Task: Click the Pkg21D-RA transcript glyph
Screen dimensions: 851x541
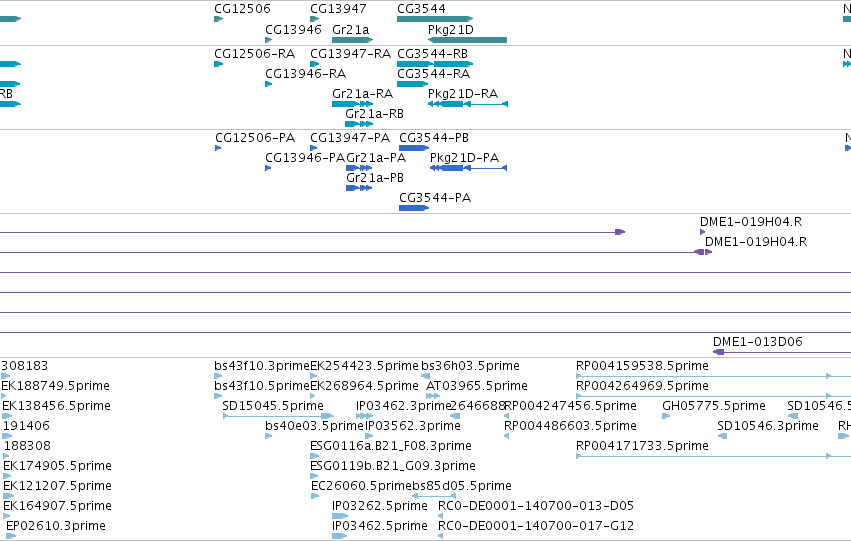Action: pyautogui.click(x=468, y=104)
